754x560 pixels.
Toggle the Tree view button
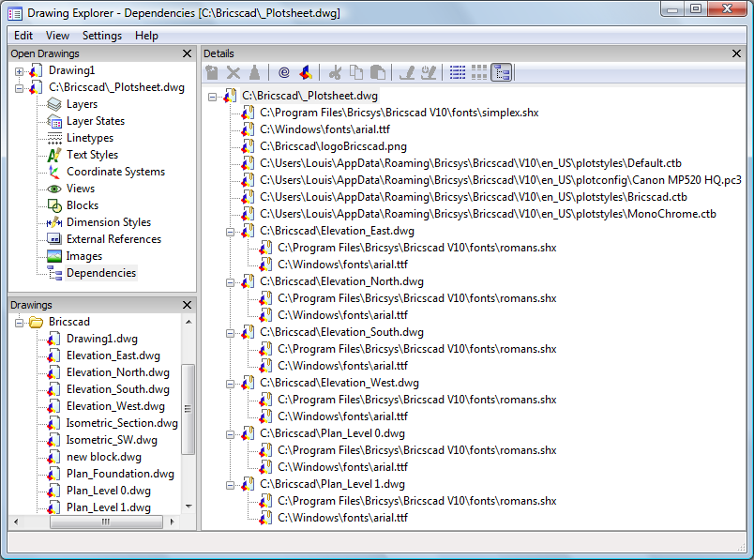502,72
